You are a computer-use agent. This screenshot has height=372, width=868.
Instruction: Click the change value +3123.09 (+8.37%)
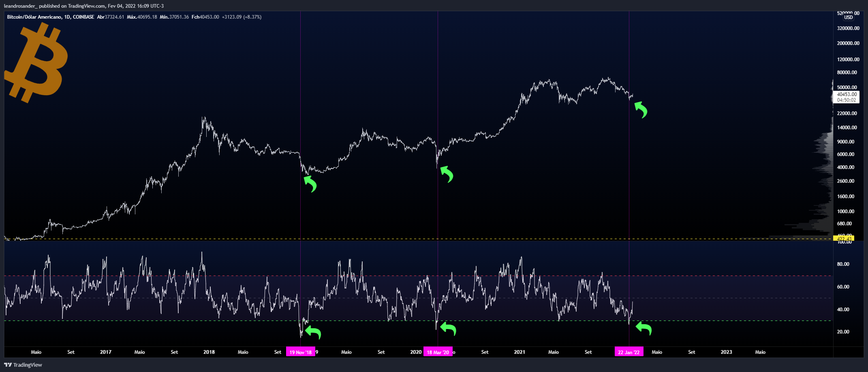click(242, 17)
